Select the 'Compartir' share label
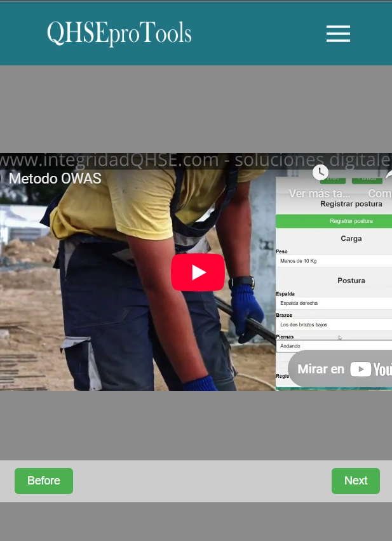The width and height of the screenshot is (392, 541). click(x=380, y=194)
